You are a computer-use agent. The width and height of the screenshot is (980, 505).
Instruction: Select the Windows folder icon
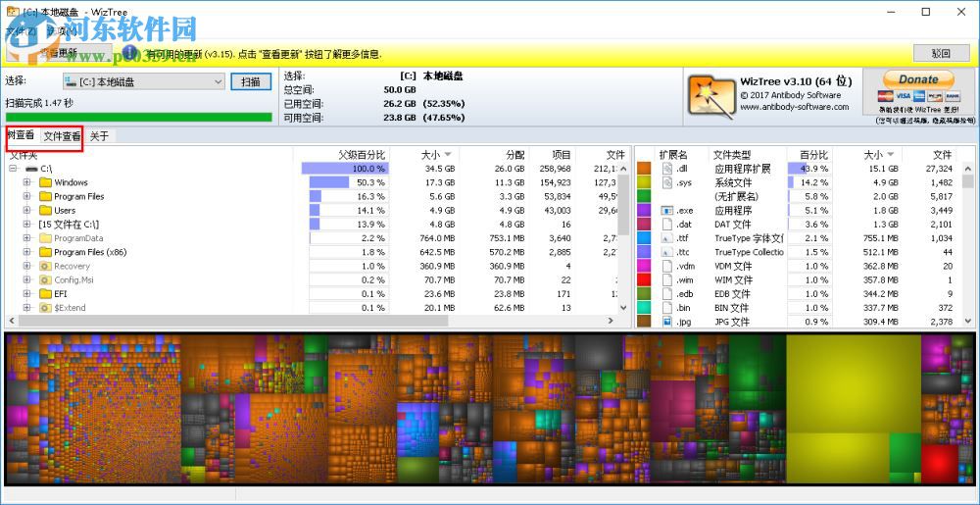click(x=45, y=182)
